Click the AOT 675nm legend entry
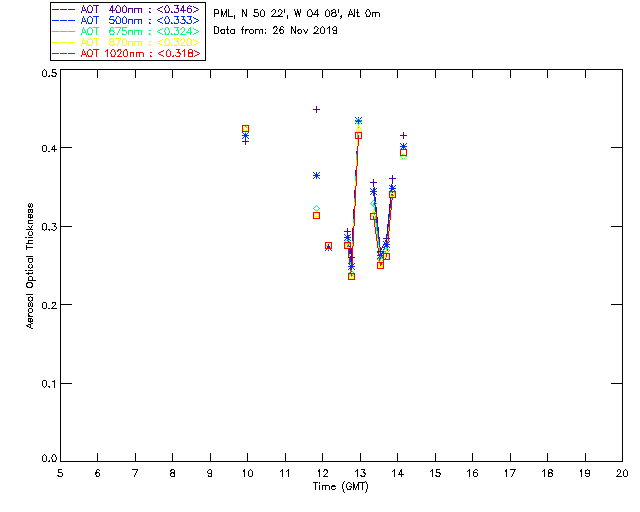Image resolution: width=640 pixels, height=512 pixels. coord(127,31)
